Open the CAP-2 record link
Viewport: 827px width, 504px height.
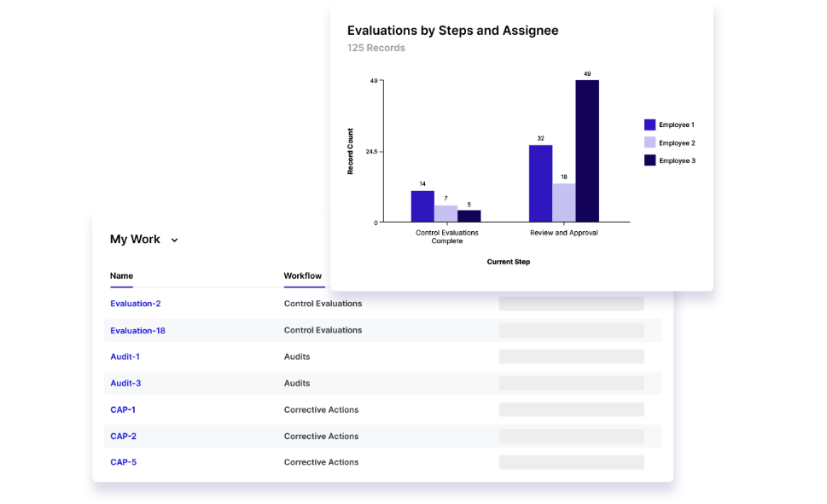[x=123, y=436]
